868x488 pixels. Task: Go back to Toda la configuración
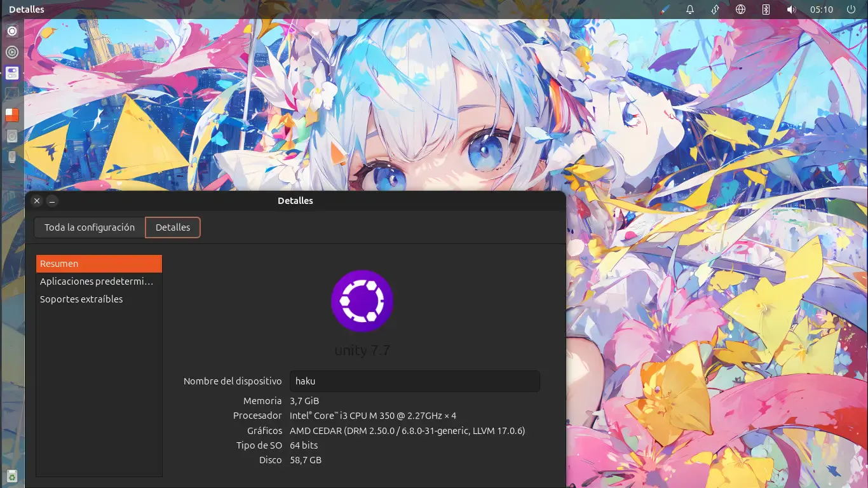[90, 227]
